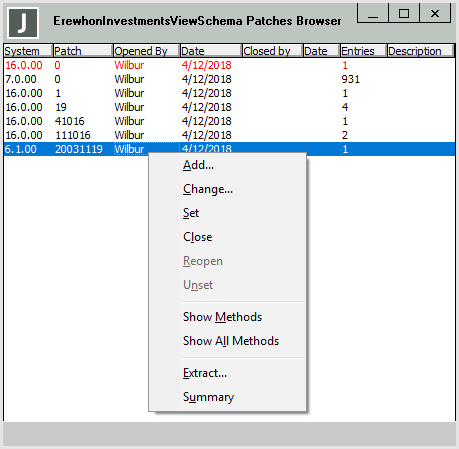Image resolution: width=459 pixels, height=449 pixels.
Task: Sort by the System column header
Action: tap(28, 51)
